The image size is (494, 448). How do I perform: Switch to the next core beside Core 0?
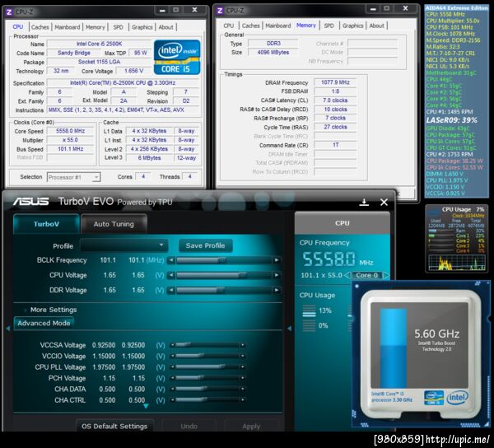click(386, 275)
